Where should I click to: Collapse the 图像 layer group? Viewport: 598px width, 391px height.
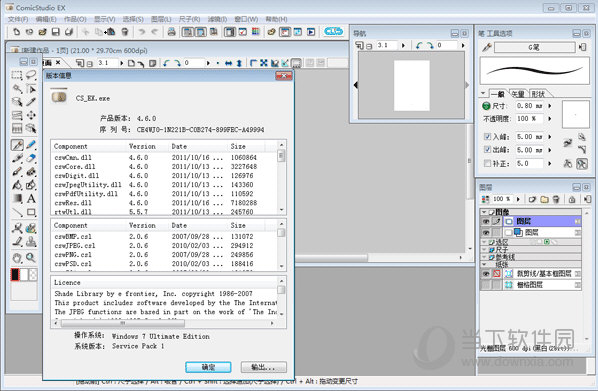[x=484, y=212]
